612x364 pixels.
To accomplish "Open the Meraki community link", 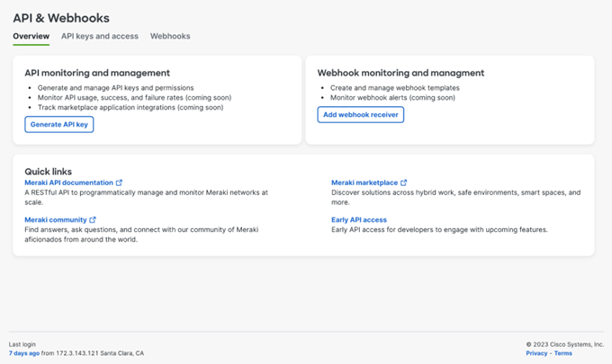I will pyautogui.click(x=55, y=219).
